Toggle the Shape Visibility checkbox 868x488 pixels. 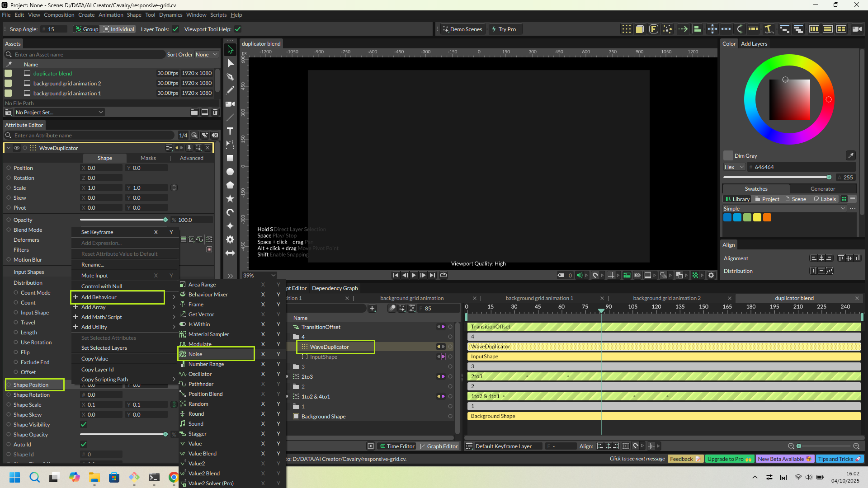84,424
